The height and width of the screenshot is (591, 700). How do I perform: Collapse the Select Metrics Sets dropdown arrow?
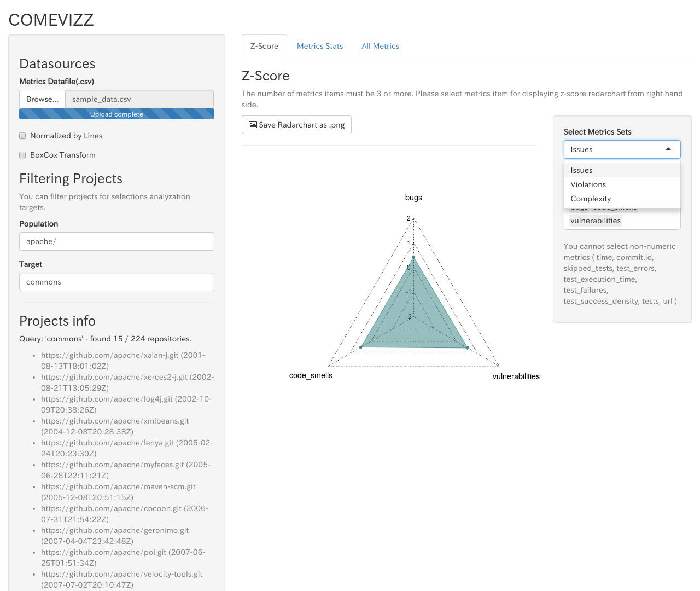(668, 149)
